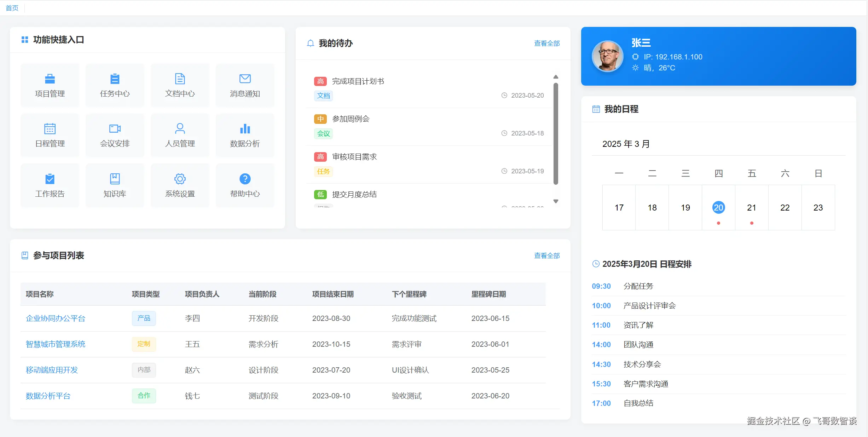868x437 pixels.
Task: Open the 系统设置 gear shortcut
Action: 180,185
